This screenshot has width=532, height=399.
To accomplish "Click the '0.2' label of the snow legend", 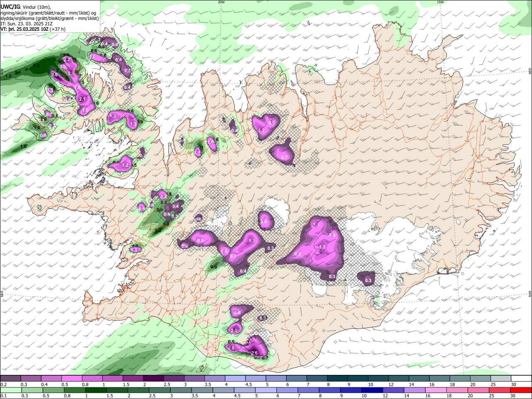I will 3,384.
